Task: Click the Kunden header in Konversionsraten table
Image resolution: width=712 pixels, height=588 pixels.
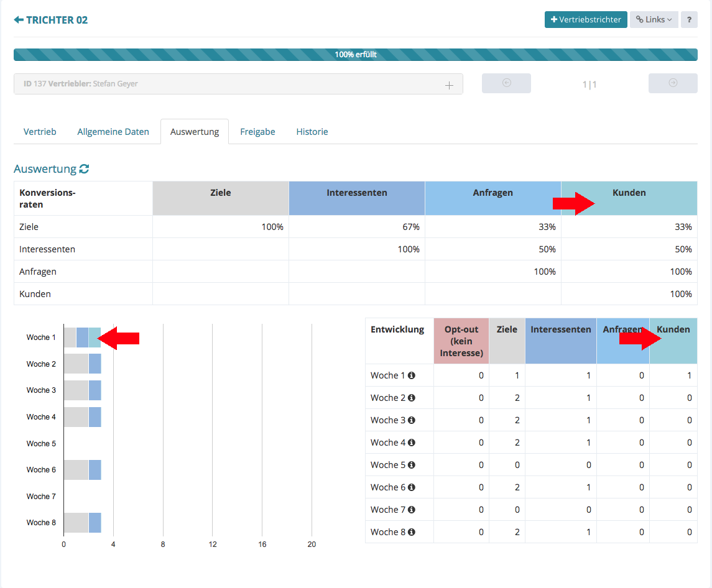Action: pos(629,193)
